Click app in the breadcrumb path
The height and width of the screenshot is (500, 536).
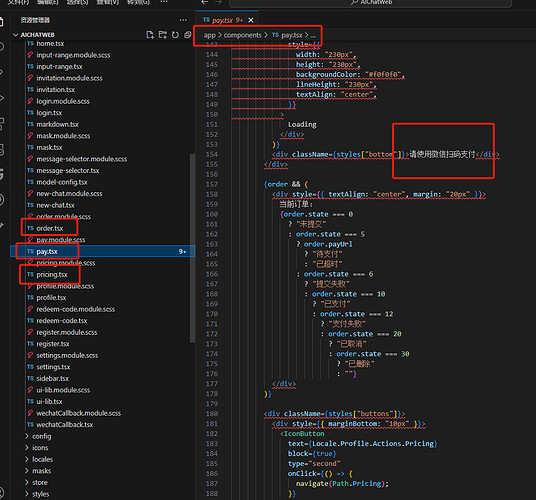[210, 35]
